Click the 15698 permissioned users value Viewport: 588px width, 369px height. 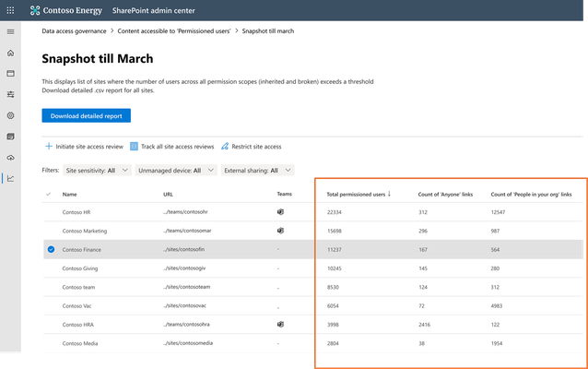tap(335, 231)
